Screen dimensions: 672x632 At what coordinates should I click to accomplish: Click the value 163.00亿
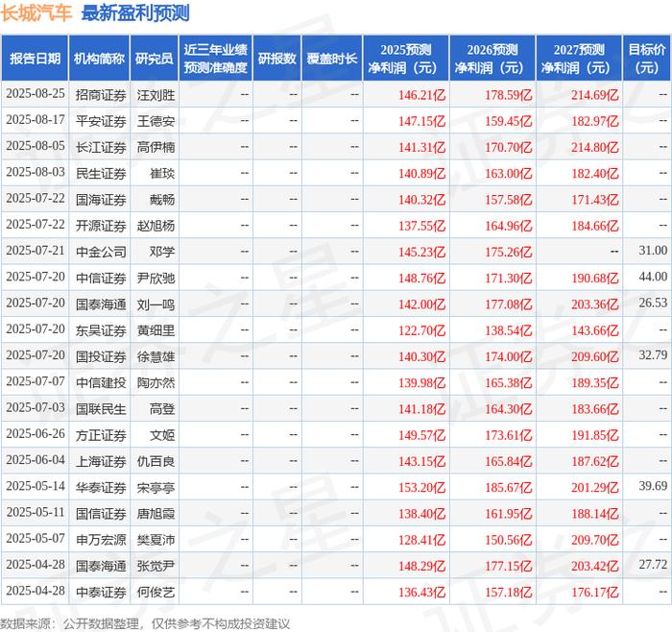(x=508, y=173)
